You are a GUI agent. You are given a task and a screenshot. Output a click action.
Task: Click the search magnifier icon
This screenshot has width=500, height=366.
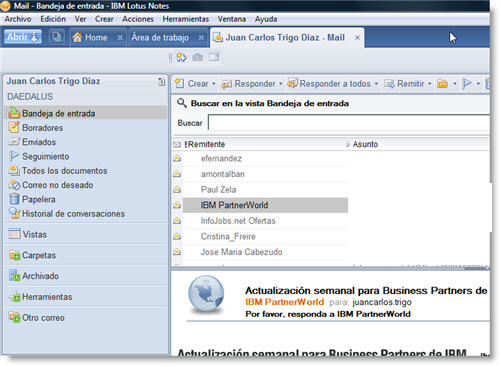(x=182, y=103)
